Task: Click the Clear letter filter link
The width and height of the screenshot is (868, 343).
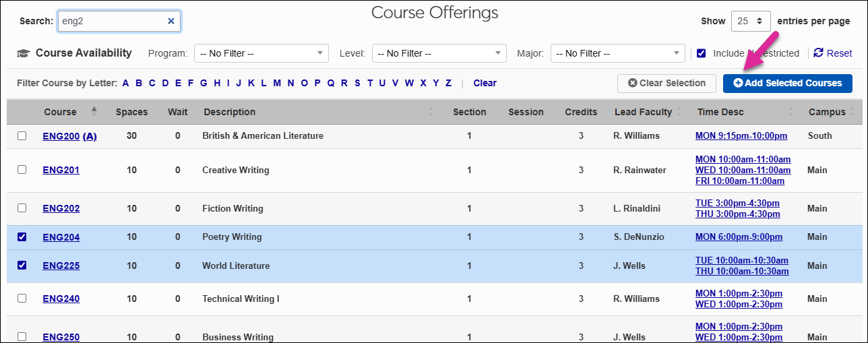Action: [x=485, y=83]
